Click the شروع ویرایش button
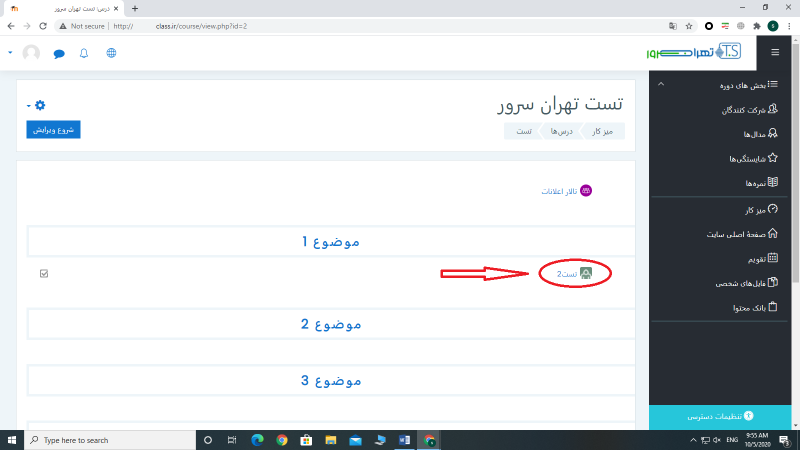The height and width of the screenshot is (450, 800). pyautogui.click(x=54, y=130)
